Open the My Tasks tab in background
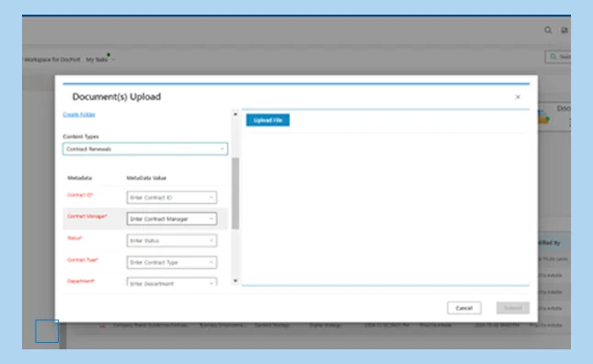The image size is (593, 364). (x=96, y=60)
